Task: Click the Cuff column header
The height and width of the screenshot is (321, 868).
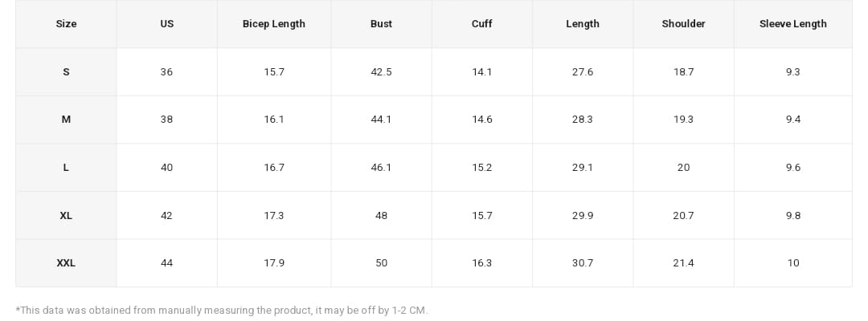Action: (x=481, y=24)
